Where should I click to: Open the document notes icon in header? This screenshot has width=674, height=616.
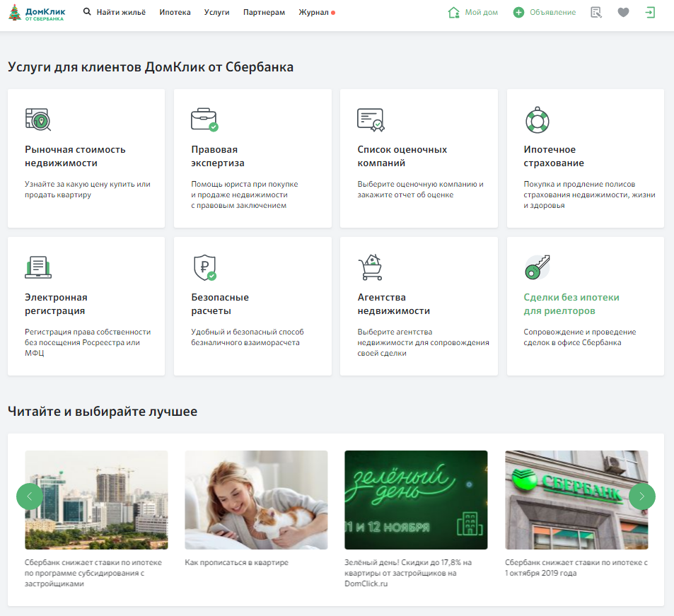(x=596, y=13)
